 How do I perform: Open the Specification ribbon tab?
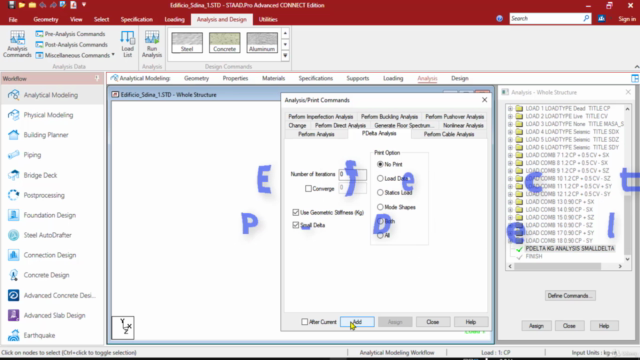[136, 19]
